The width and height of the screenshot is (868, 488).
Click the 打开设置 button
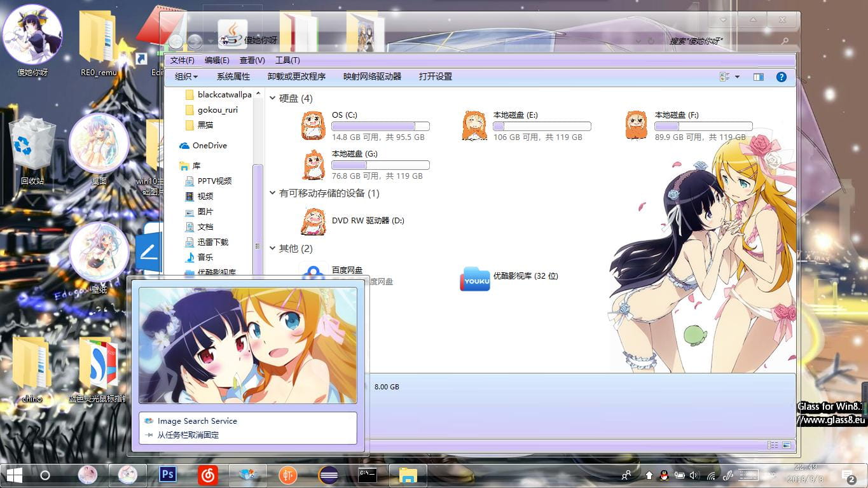[x=435, y=76]
